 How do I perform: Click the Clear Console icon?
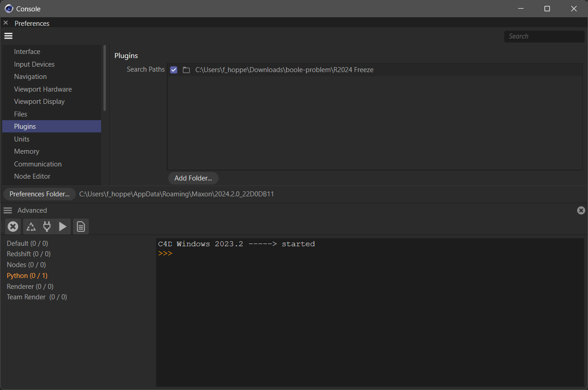pos(13,226)
